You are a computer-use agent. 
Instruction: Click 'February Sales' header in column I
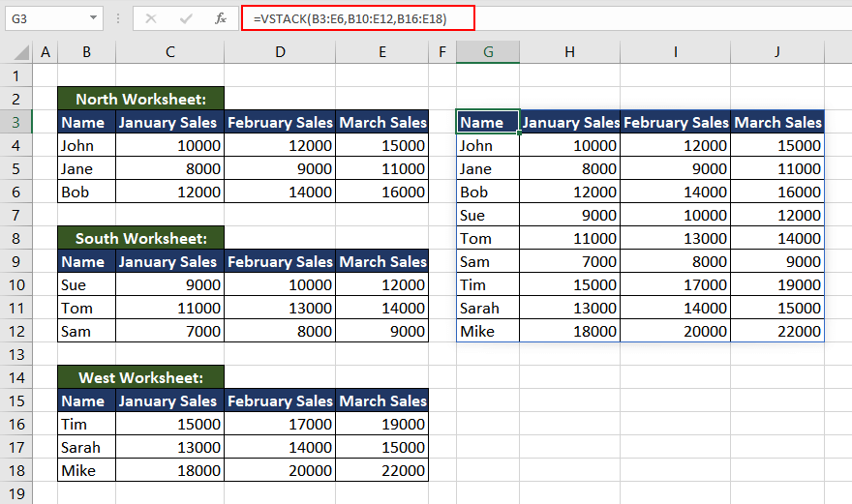(x=676, y=122)
